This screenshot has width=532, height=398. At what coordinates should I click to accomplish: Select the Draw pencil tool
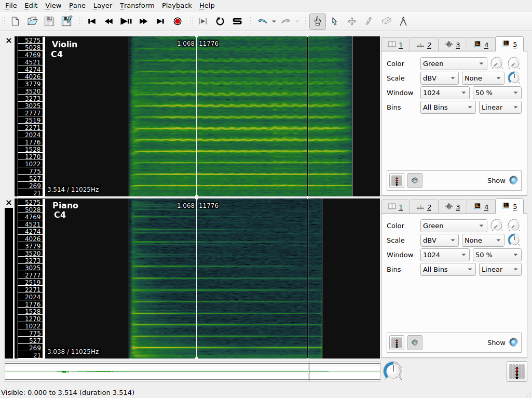[369, 21]
